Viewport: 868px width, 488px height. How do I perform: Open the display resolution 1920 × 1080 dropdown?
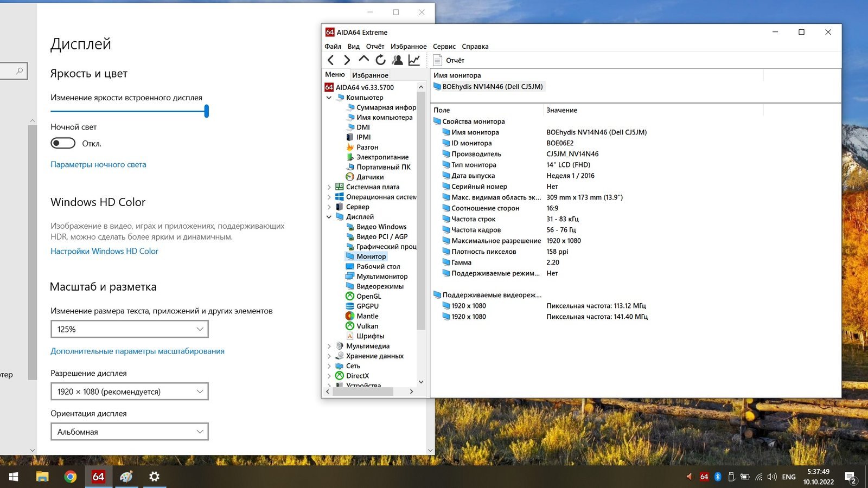coord(129,391)
